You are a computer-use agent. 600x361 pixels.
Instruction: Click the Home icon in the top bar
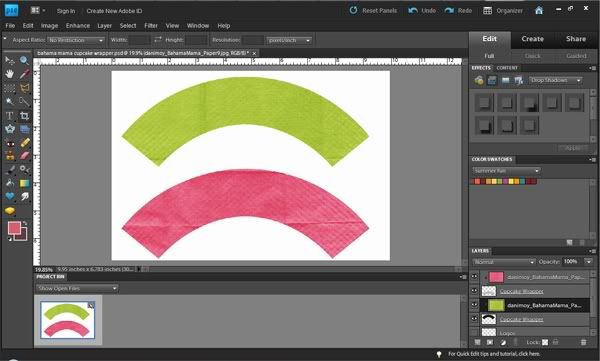539,10
